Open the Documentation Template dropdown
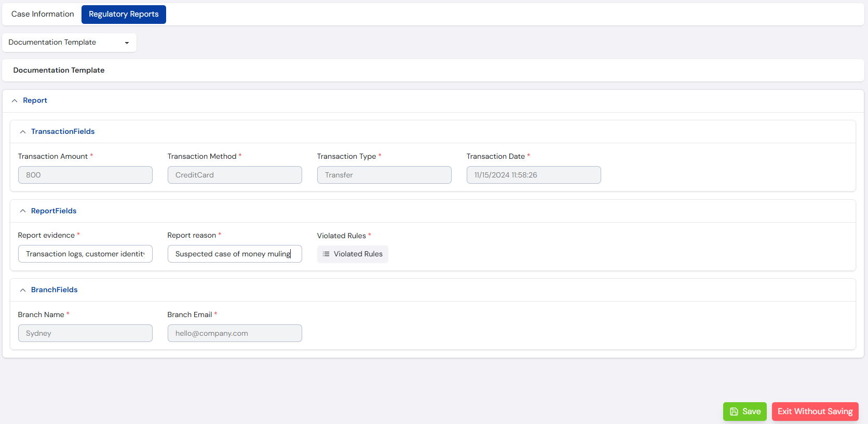Image resolution: width=868 pixels, height=424 pixels. pos(70,43)
